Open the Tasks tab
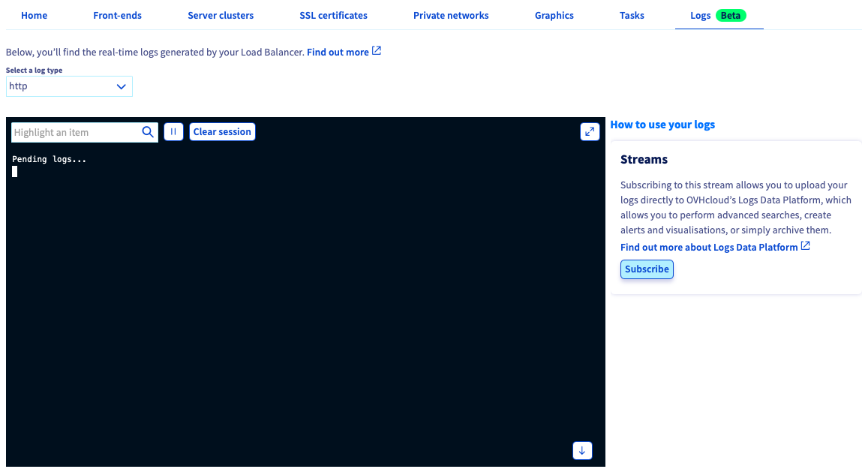Image resolution: width=868 pixels, height=472 pixels. coord(632,16)
